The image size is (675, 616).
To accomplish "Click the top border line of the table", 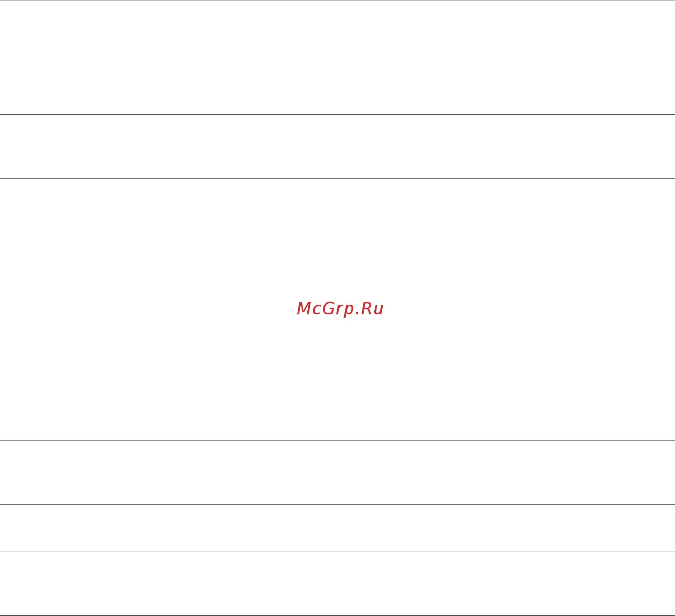I will pos(337,0).
